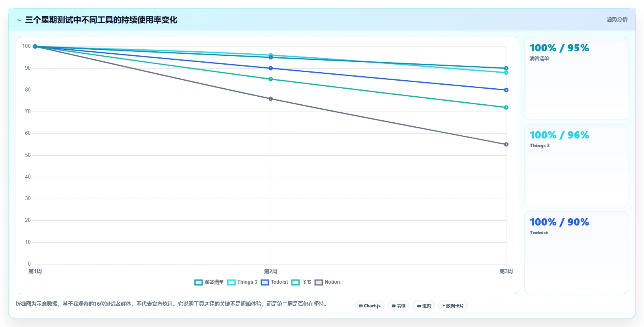This screenshot has height=327, width=644.
Task: Click the Chart.js chip
Action: point(370,306)
